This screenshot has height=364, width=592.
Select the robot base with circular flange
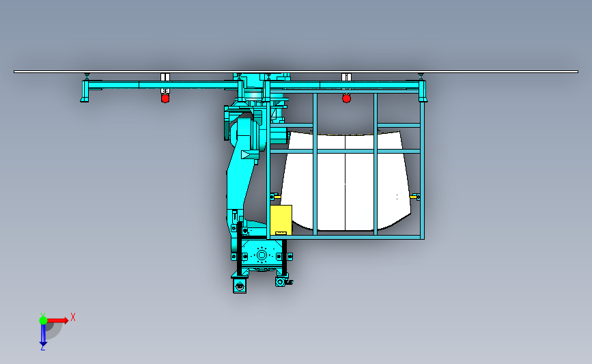[262, 255]
